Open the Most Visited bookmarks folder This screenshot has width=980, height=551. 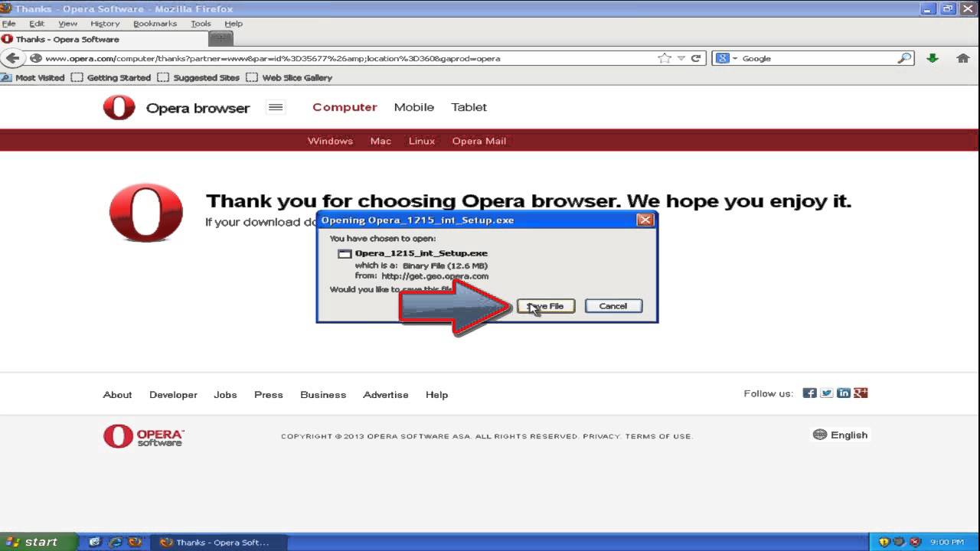coord(33,77)
